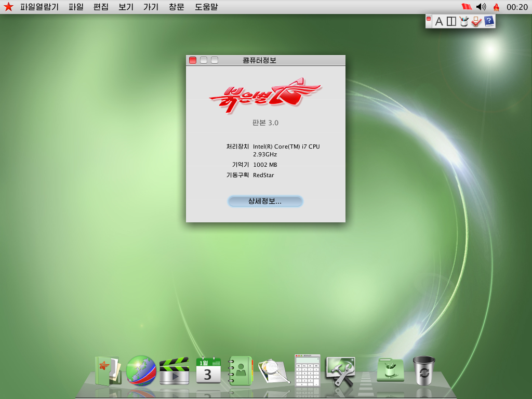Screen dimensions: 532x399
Task: Click the split-columns icon in floating toolbar
Action: 451,21
